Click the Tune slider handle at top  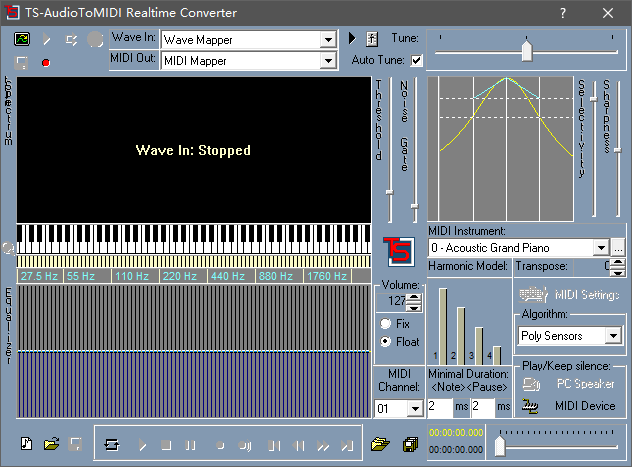[526, 50]
